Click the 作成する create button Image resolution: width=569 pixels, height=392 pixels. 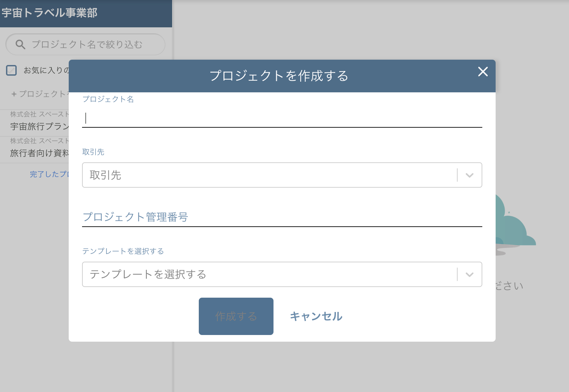tap(236, 316)
